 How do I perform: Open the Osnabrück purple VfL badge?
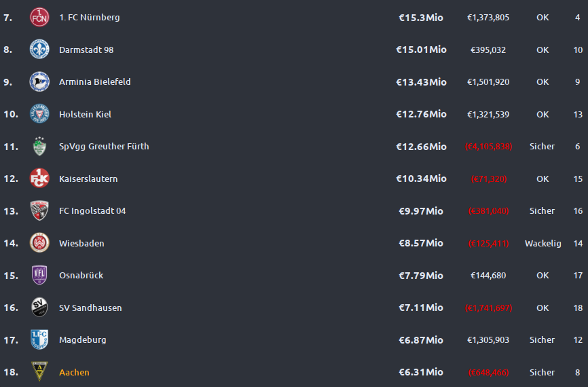[39, 275]
